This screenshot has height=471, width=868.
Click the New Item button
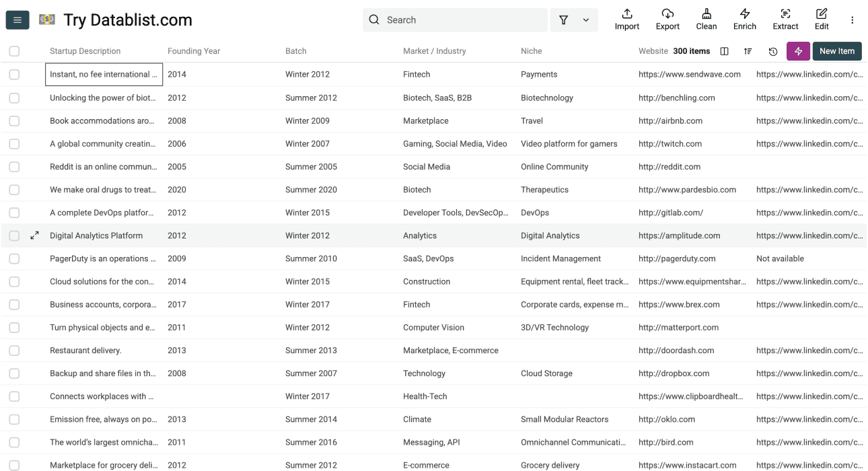click(836, 51)
